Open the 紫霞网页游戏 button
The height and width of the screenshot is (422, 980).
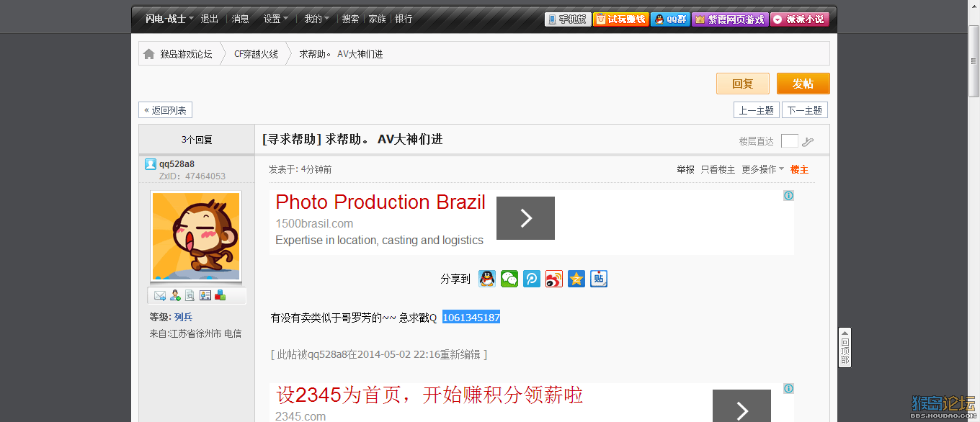[730, 19]
